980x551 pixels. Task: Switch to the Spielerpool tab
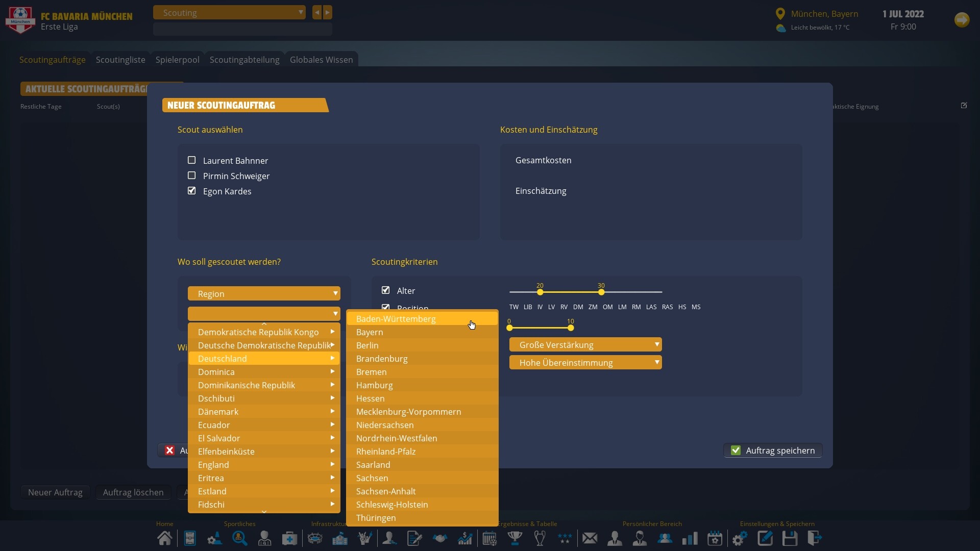click(177, 60)
